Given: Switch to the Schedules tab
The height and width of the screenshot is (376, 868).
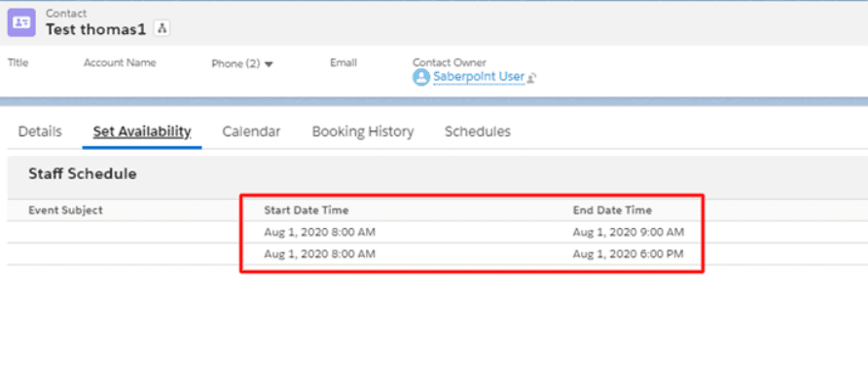Looking at the screenshot, I should (x=478, y=132).
